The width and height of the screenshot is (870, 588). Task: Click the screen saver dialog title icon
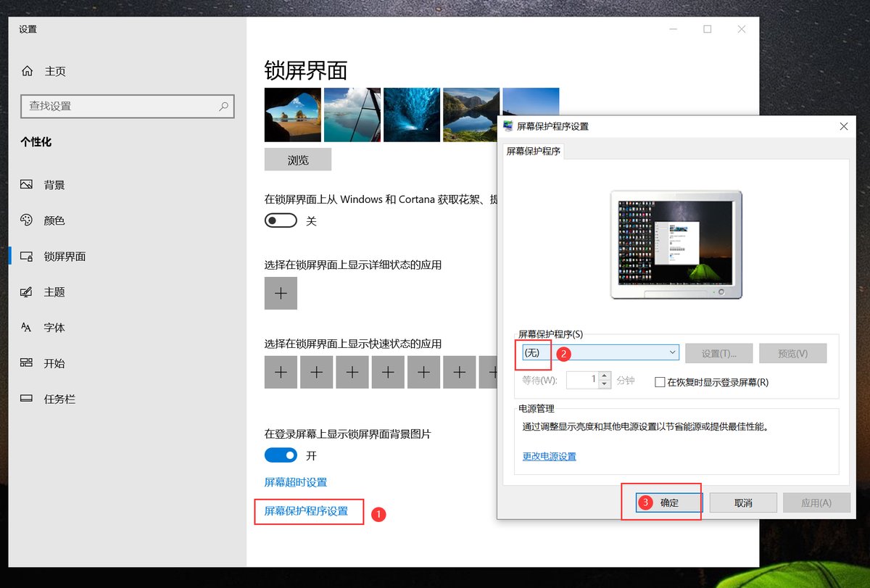click(508, 126)
